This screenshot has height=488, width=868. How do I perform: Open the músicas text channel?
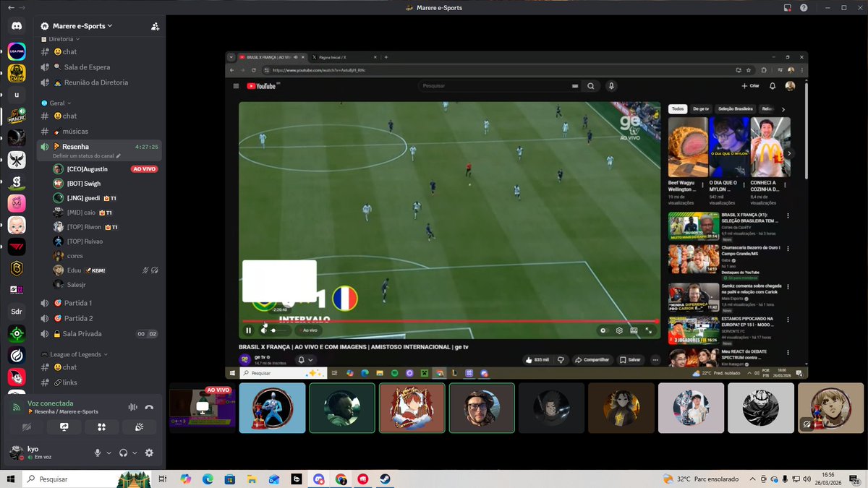[x=100, y=132]
